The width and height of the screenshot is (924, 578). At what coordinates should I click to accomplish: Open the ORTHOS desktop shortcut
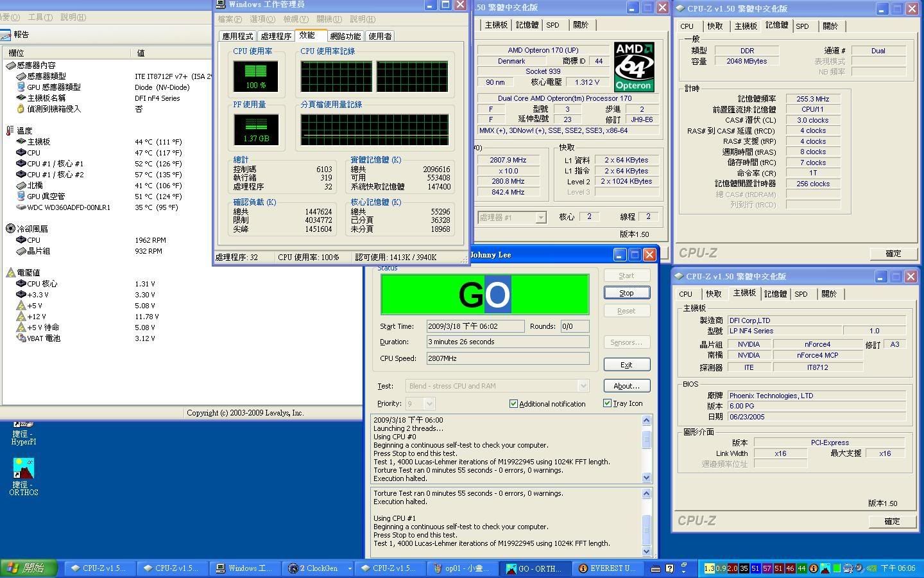click(x=23, y=477)
